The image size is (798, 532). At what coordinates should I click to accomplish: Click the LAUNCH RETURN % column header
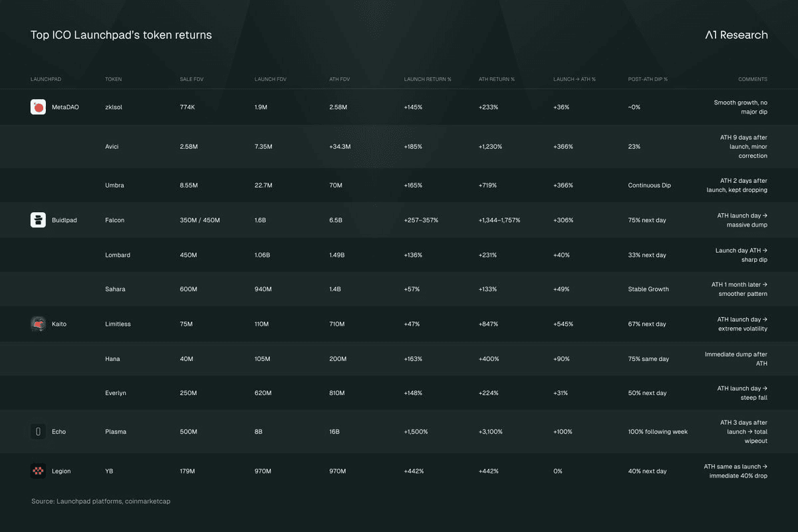tap(428, 79)
